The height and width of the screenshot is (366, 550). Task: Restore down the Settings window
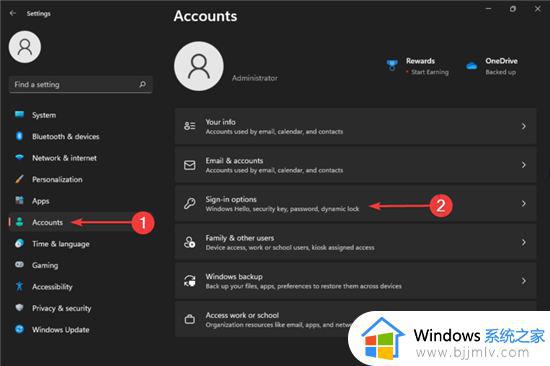(513, 9)
